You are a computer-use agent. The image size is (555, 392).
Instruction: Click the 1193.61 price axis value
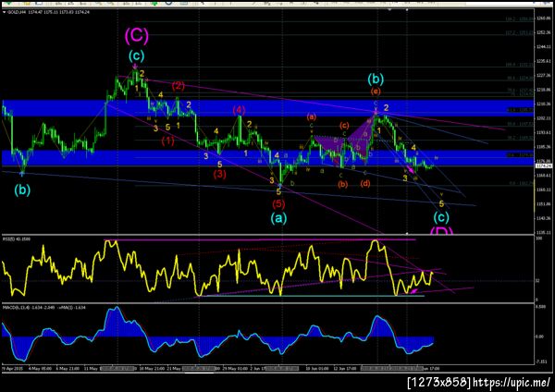pyautogui.click(x=544, y=132)
